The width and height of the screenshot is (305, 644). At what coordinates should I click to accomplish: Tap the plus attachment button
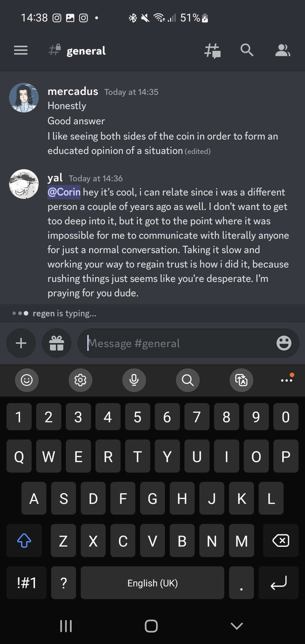(21, 343)
